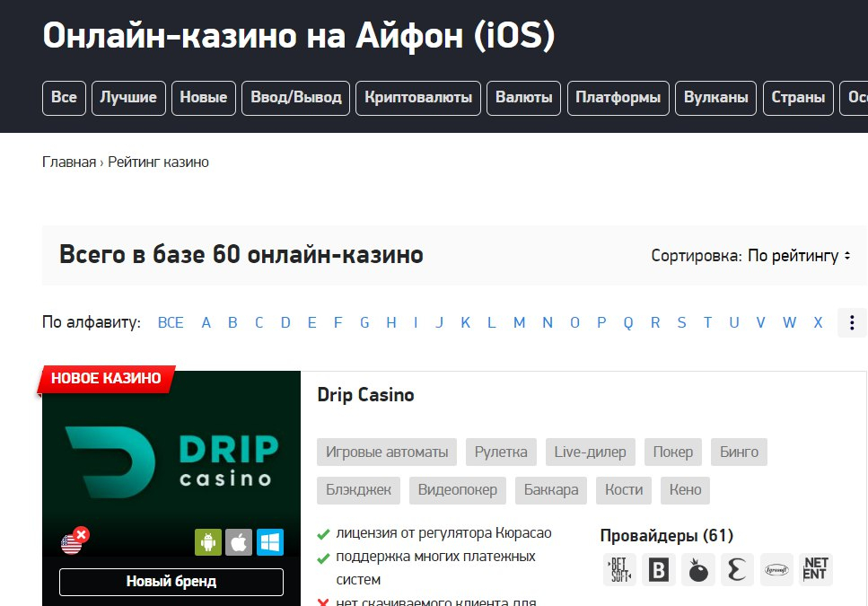
Task: Go to Главная breadcrumb link
Action: coord(69,162)
